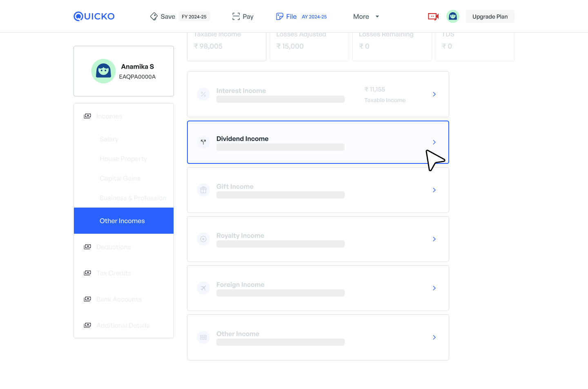Open Other Income via right chevron
This screenshot has width=588, height=389.
[x=434, y=337]
